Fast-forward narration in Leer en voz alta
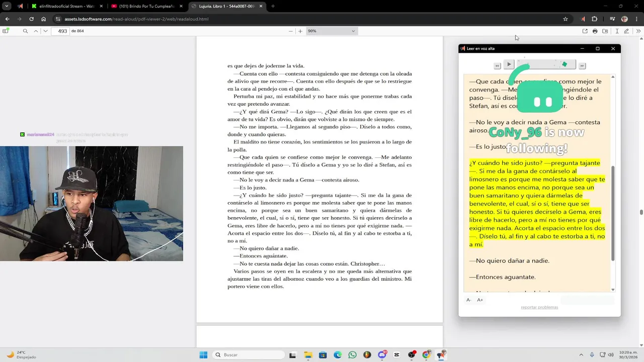 point(582,66)
